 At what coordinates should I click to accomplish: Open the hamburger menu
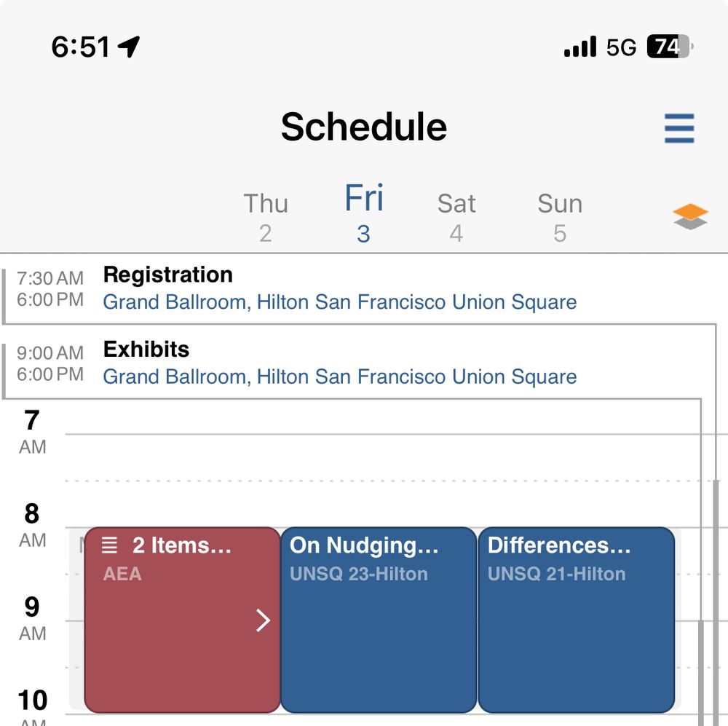click(x=680, y=129)
